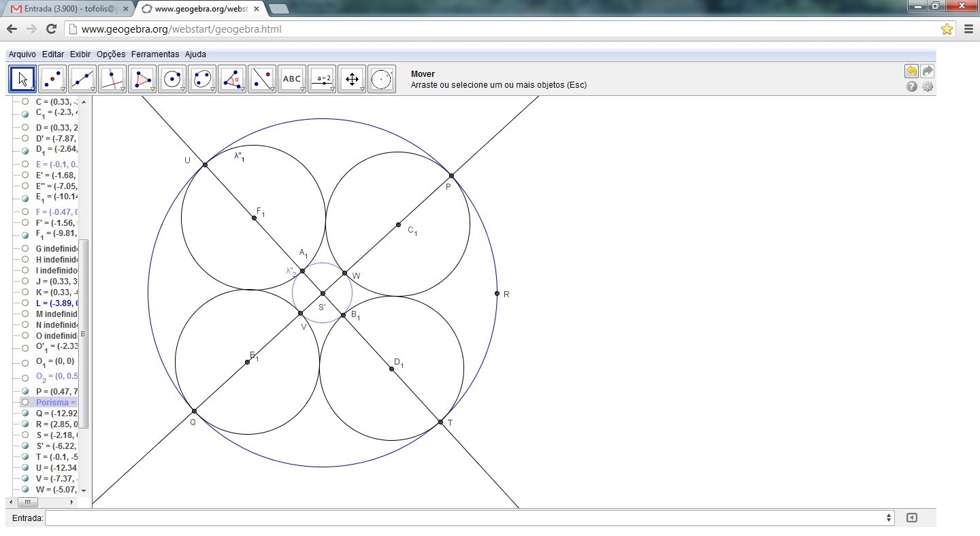
Task: Open the settings gear icon
Action: pos(928,87)
